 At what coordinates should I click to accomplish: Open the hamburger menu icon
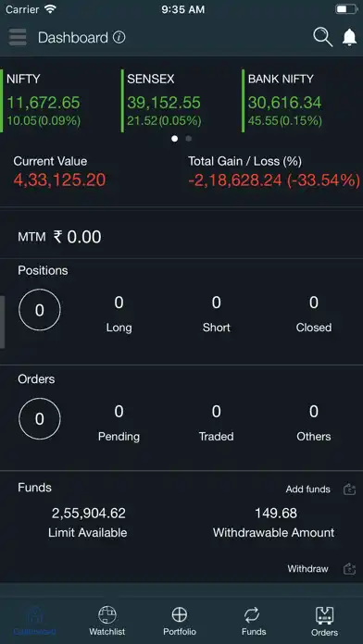(x=18, y=37)
